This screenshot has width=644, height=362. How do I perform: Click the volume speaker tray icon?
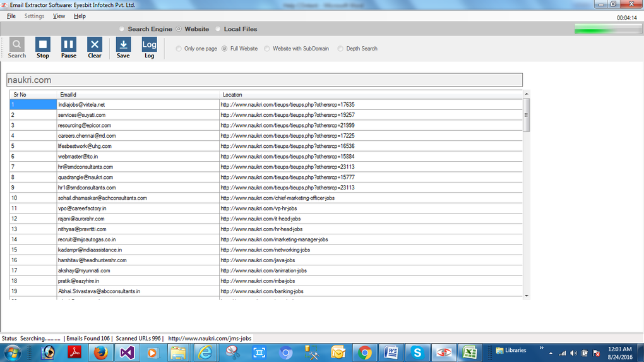573,353
